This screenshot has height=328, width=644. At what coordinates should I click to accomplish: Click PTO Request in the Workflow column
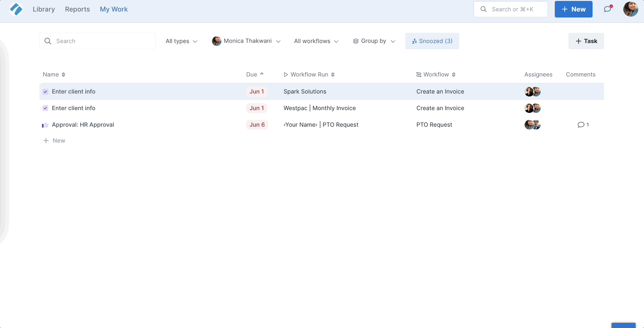[434, 125]
